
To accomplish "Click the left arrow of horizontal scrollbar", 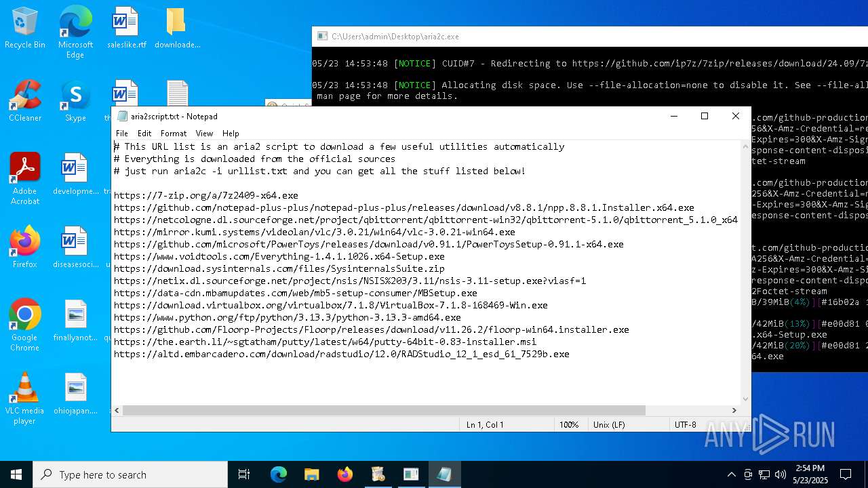I will 117,410.
